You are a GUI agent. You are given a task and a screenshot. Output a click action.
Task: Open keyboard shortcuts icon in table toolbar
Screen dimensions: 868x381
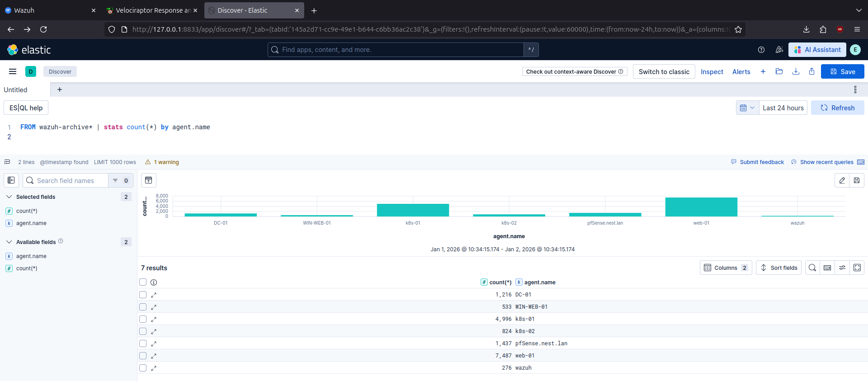827,268
